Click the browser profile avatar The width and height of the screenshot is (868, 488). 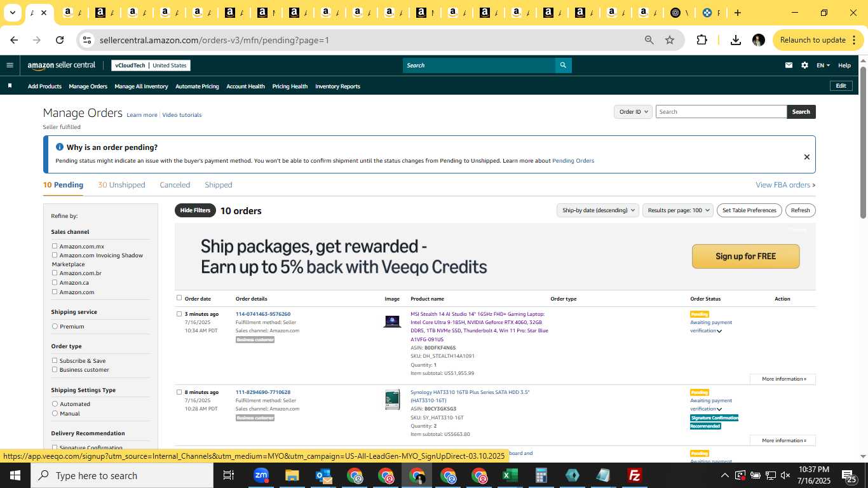click(x=758, y=40)
